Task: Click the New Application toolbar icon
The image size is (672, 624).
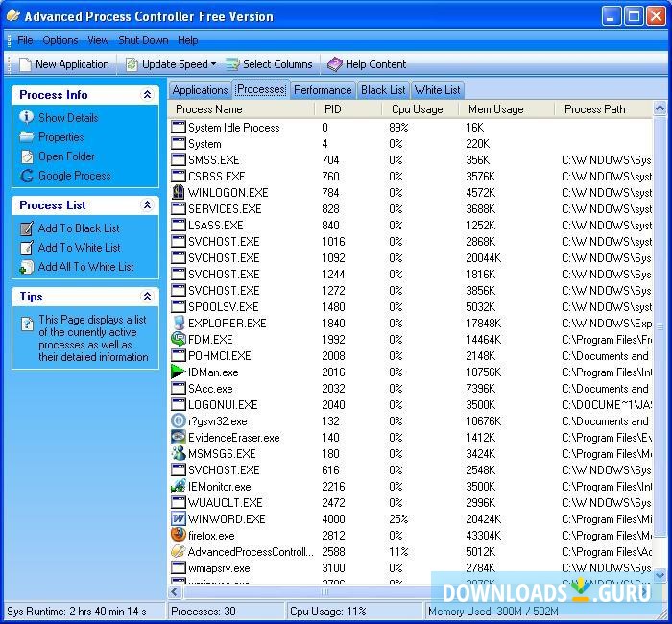Action: tap(25, 64)
